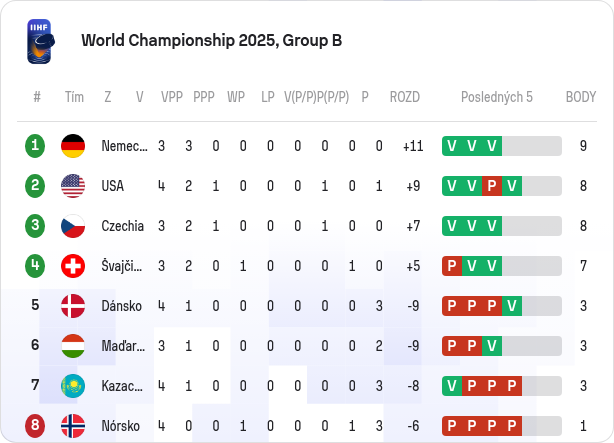The image size is (614, 443).
Task: Click the Posledných 5 column header
Action: click(x=497, y=97)
